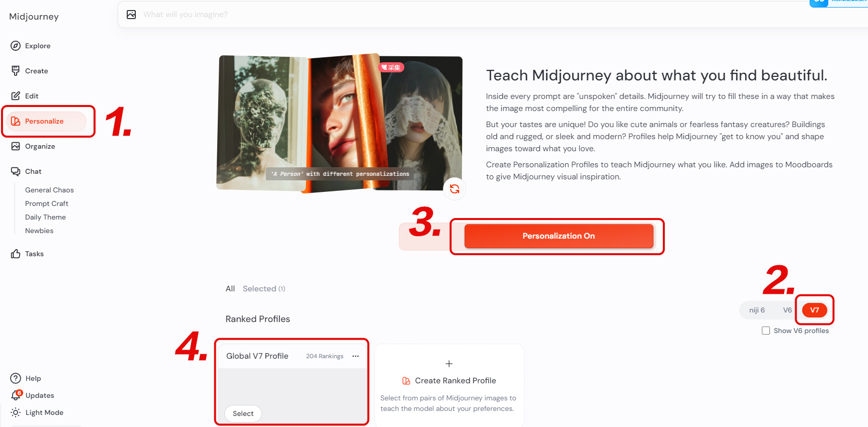Enable the Show V6 profiles checkbox
Image resolution: width=868 pixels, height=427 pixels.
pyautogui.click(x=766, y=331)
